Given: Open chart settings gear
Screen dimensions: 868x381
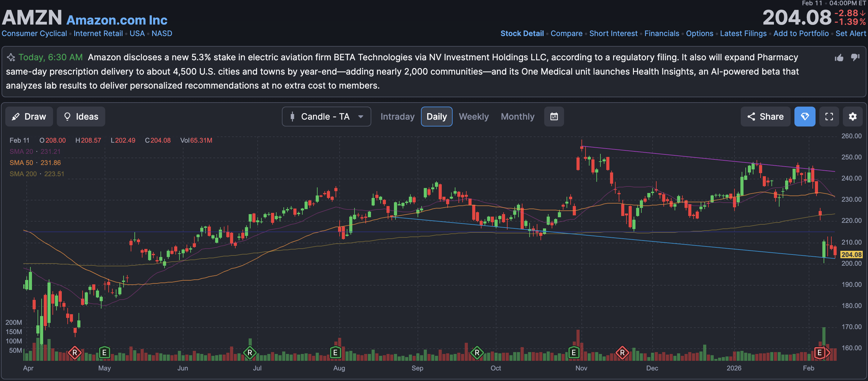Looking at the screenshot, I should (x=852, y=117).
